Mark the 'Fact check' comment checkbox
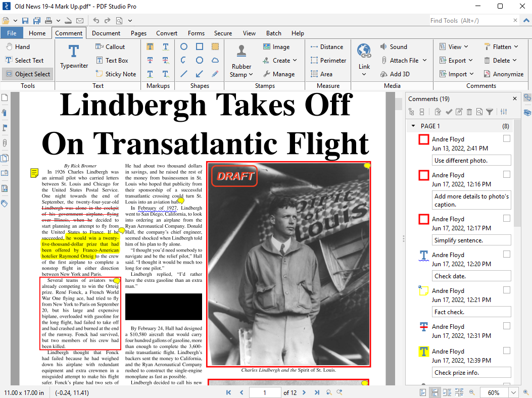Screen dimensions: 532x398 click(507, 290)
